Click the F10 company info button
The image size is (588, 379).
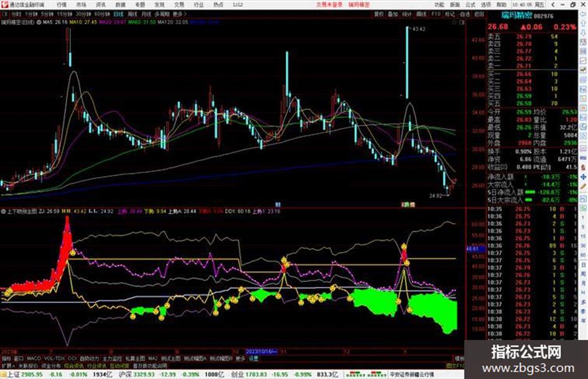[x=436, y=14]
